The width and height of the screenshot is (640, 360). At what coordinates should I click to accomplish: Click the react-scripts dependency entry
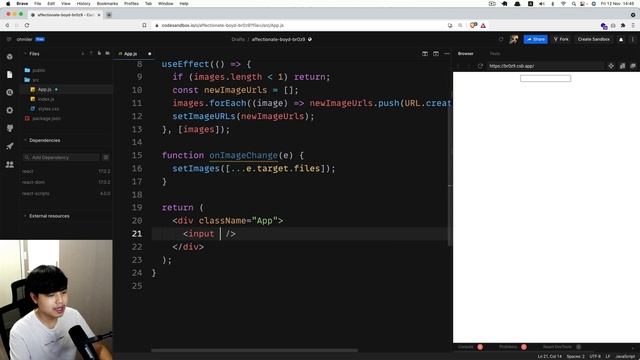[x=66, y=193]
